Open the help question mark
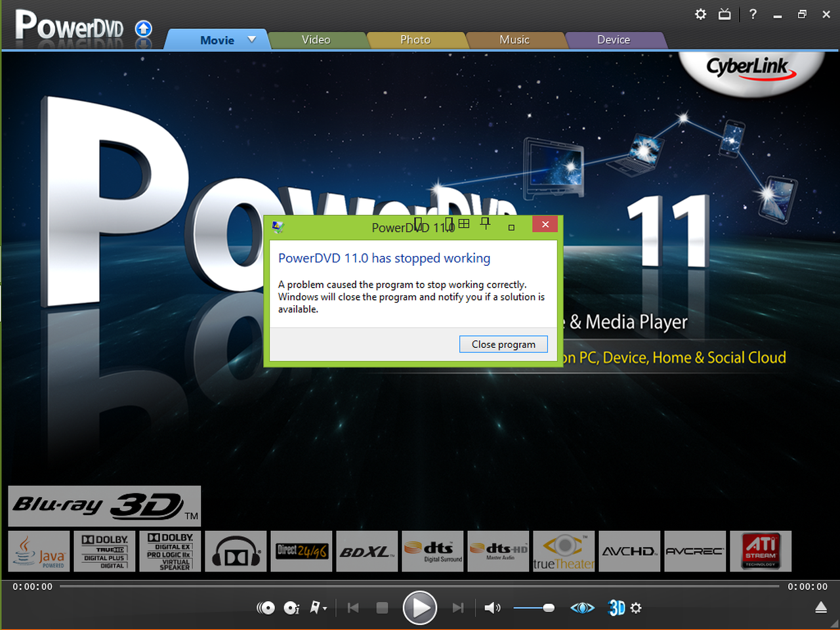840x630 pixels. click(x=753, y=14)
